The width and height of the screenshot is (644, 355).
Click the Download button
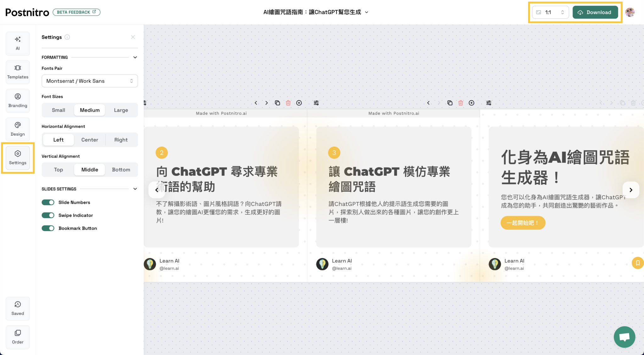coord(595,12)
